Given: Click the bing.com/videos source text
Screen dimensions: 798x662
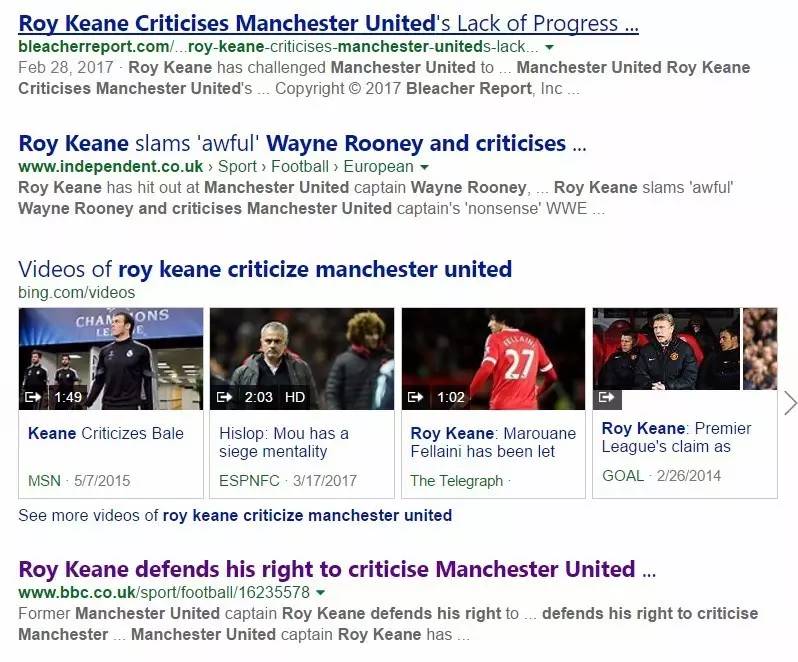Looking at the screenshot, I should click(x=77, y=293).
